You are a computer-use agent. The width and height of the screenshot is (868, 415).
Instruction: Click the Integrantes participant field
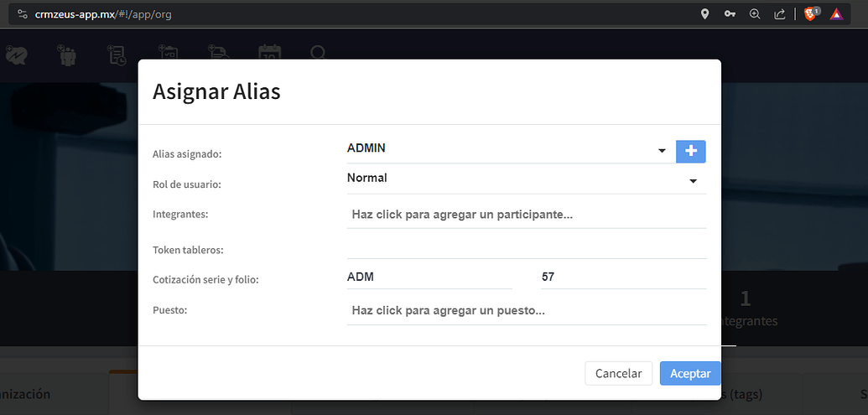tap(526, 215)
